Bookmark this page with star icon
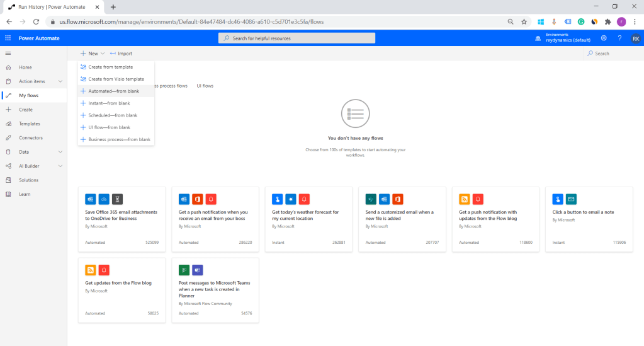644x346 pixels. [524, 21]
